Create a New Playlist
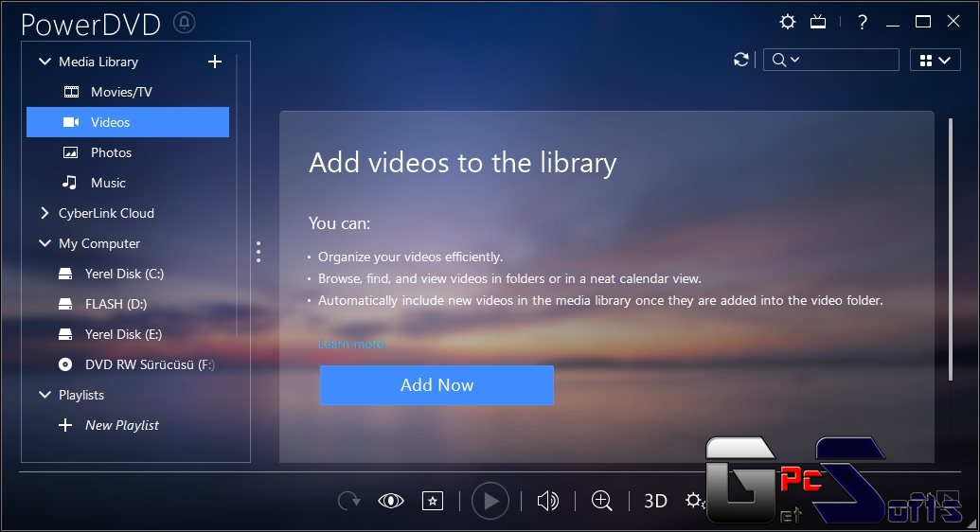 coord(122,425)
